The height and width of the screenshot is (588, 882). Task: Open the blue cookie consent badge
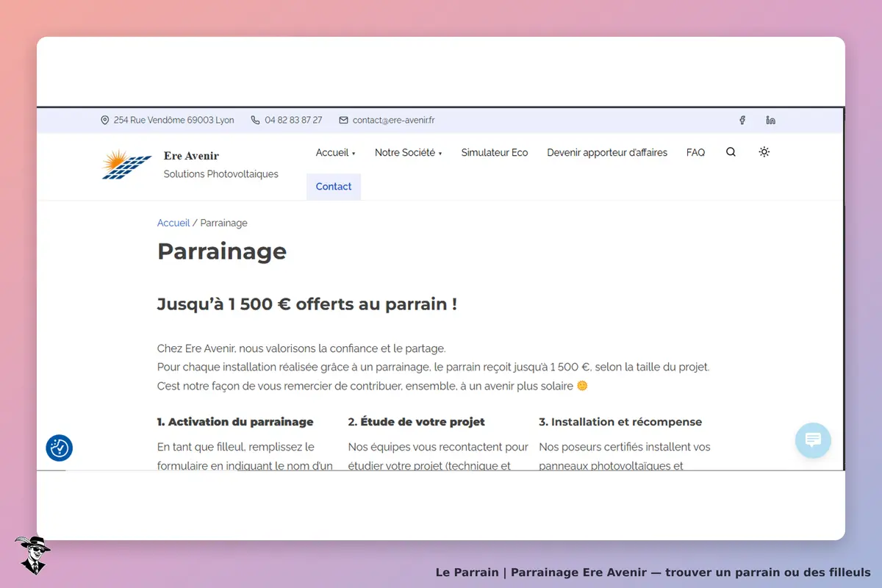(x=60, y=448)
